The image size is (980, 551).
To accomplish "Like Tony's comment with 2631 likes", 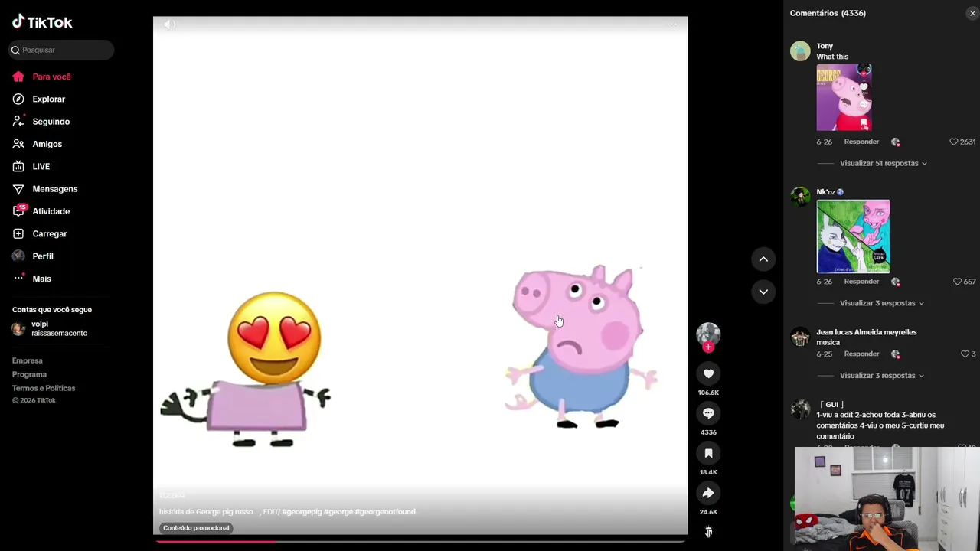I will click(954, 142).
